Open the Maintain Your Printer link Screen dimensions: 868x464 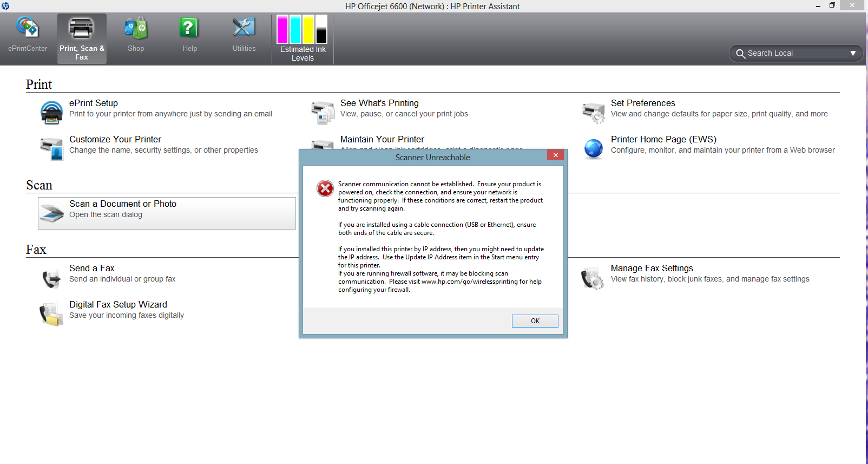pos(382,139)
